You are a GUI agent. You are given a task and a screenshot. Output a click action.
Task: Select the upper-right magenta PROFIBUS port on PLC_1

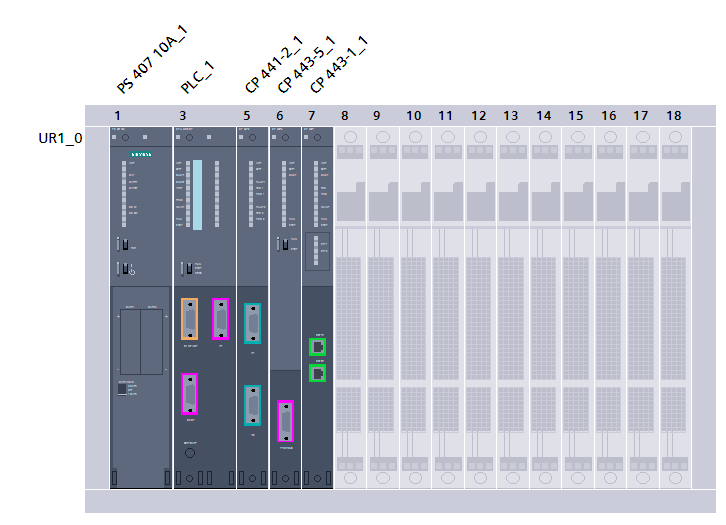tap(220, 319)
